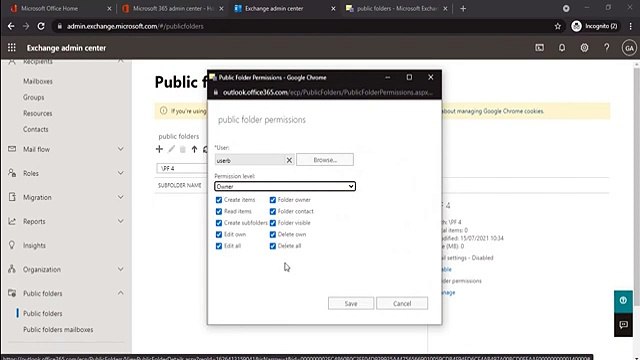Open Groups in sidebar
640x360 pixels.
[x=33, y=97]
